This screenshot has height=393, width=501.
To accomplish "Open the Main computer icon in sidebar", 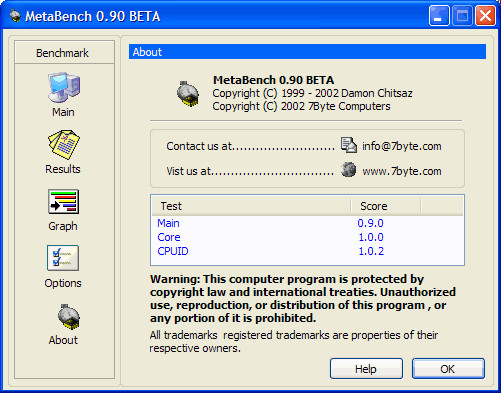I will 64,87.
